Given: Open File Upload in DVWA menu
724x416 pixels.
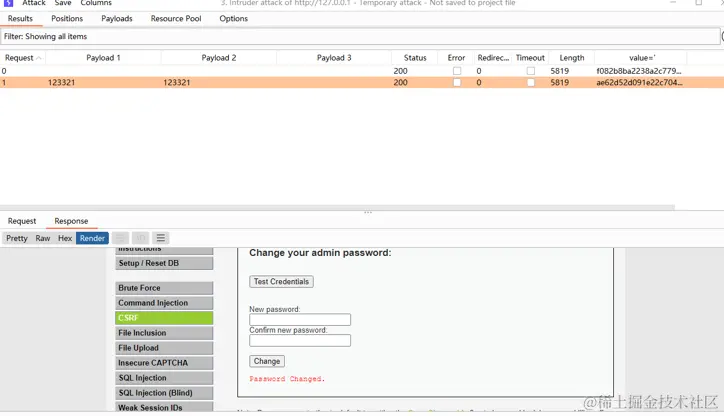Looking at the screenshot, I should click(164, 348).
